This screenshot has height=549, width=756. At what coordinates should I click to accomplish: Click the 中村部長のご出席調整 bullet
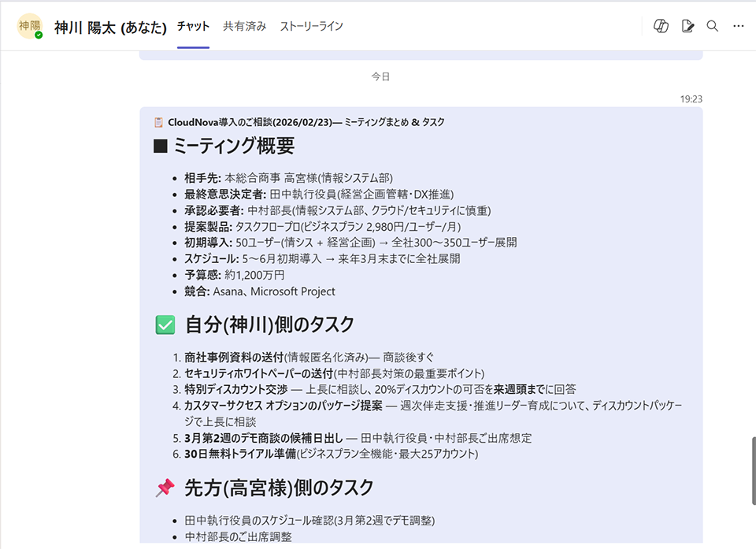[x=238, y=537]
